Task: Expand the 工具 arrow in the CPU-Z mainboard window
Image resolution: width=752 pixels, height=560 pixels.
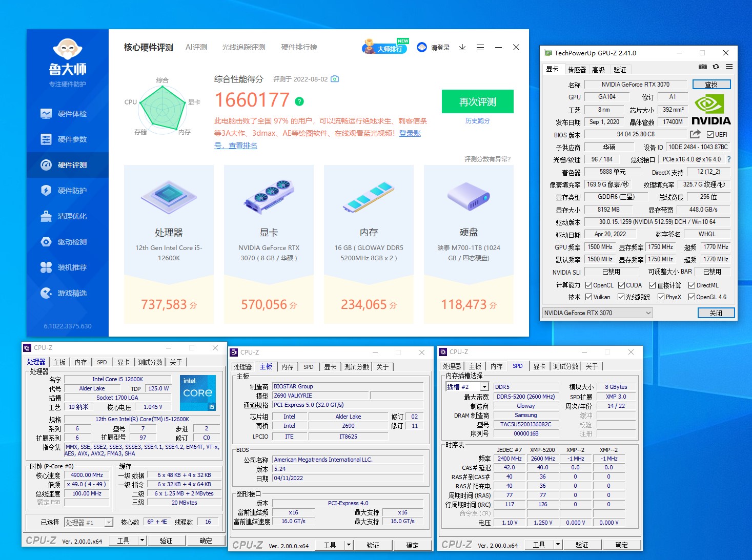Action: (349, 545)
